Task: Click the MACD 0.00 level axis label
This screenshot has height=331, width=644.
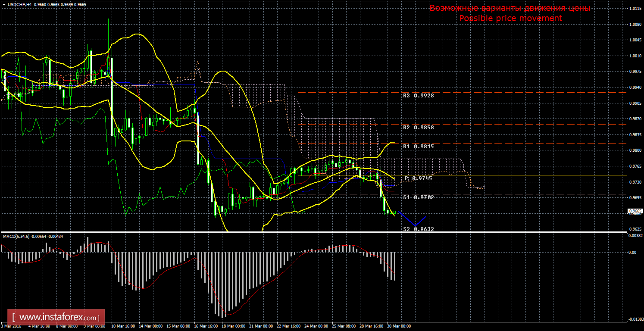Action: tap(632, 252)
